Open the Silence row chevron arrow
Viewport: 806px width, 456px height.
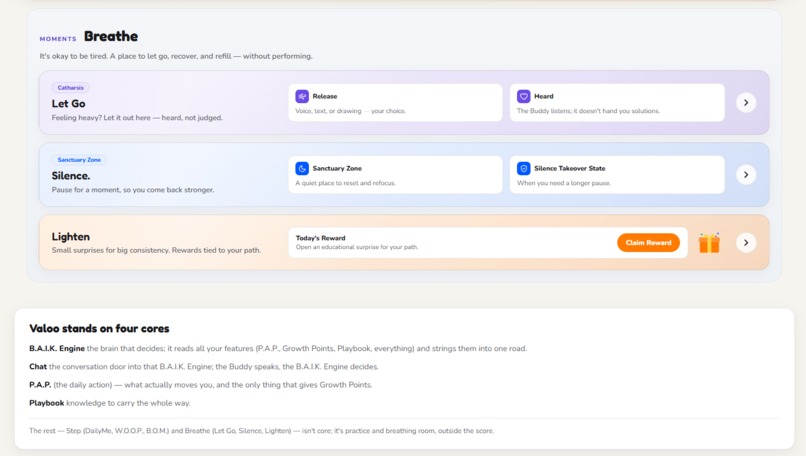746,174
